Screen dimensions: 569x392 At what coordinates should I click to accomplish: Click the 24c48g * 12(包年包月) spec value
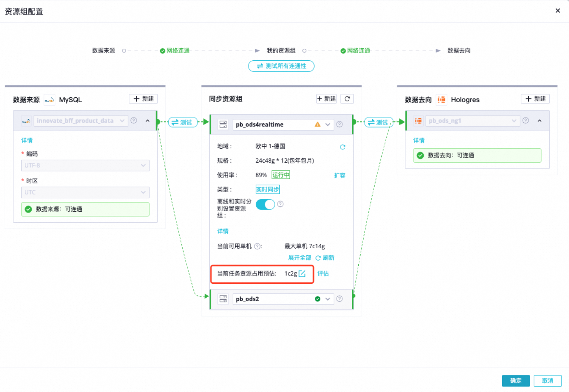285,161
